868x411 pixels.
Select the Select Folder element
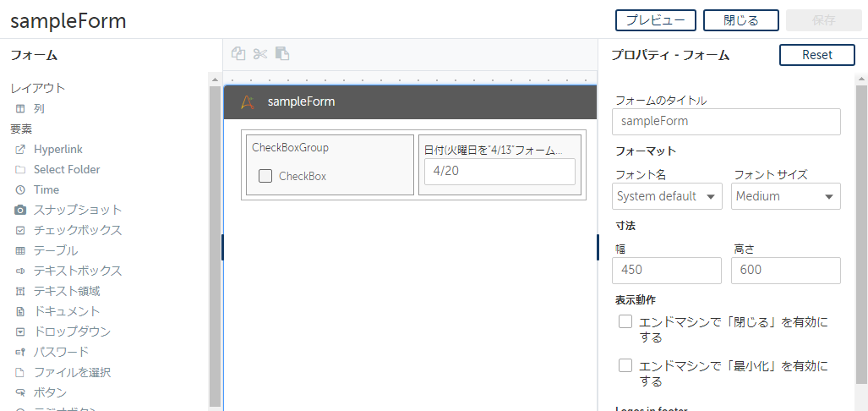(67, 170)
